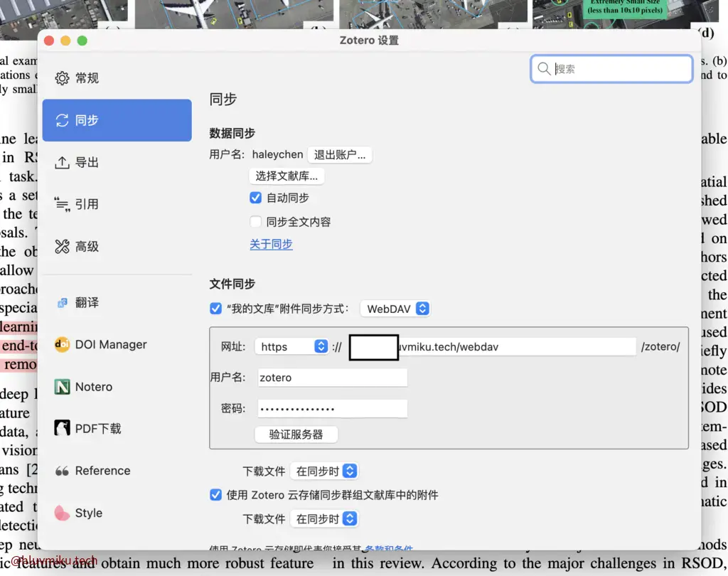
Task: Click the 数据同步 section heading
Action: [x=232, y=133]
